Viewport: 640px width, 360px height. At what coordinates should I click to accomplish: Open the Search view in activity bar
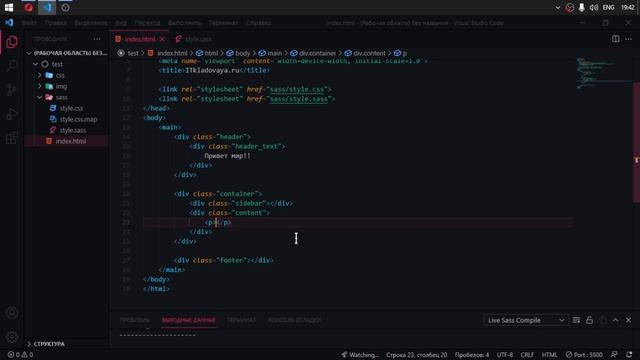(x=12, y=65)
